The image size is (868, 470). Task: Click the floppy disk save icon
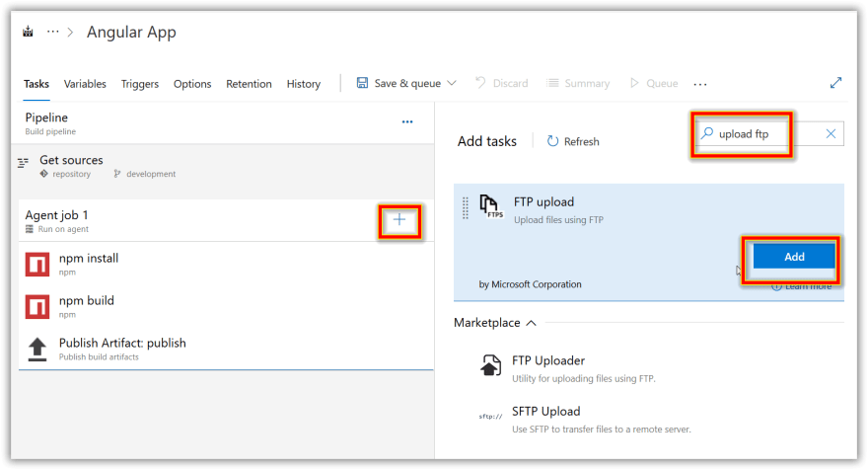coord(362,83)
